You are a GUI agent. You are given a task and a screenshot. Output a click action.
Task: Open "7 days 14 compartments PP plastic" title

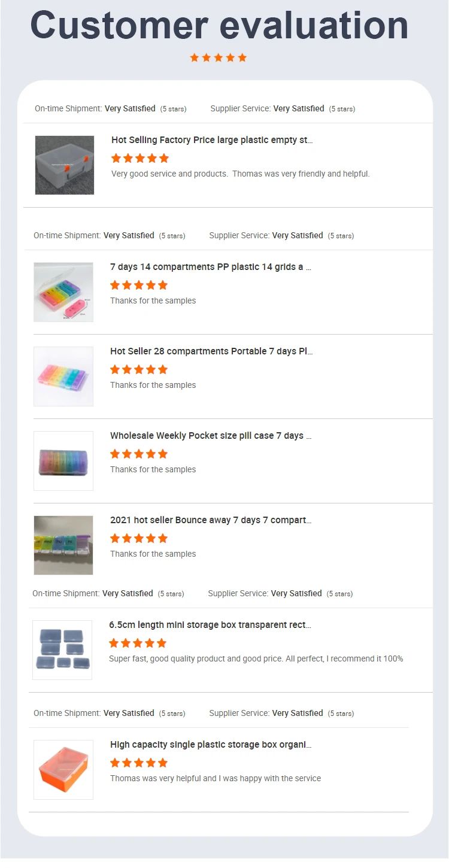click(x=211, y=267)
